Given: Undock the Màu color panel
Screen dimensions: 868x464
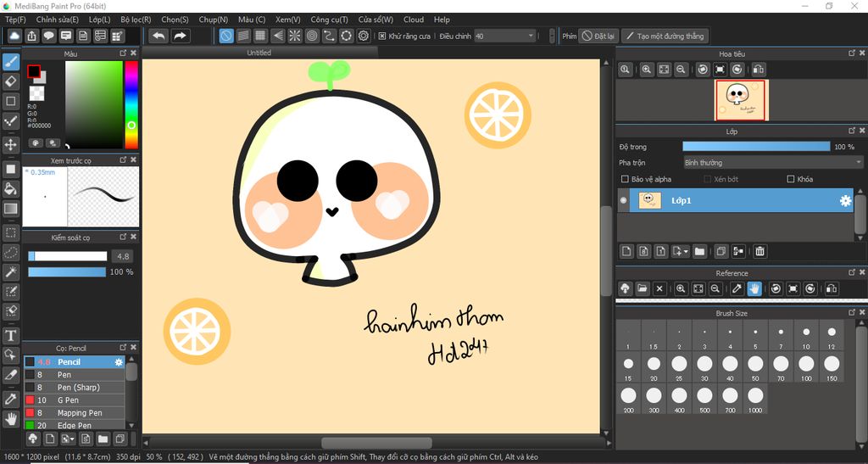Looking at the screenshot, I should click(x=123, y=53).
